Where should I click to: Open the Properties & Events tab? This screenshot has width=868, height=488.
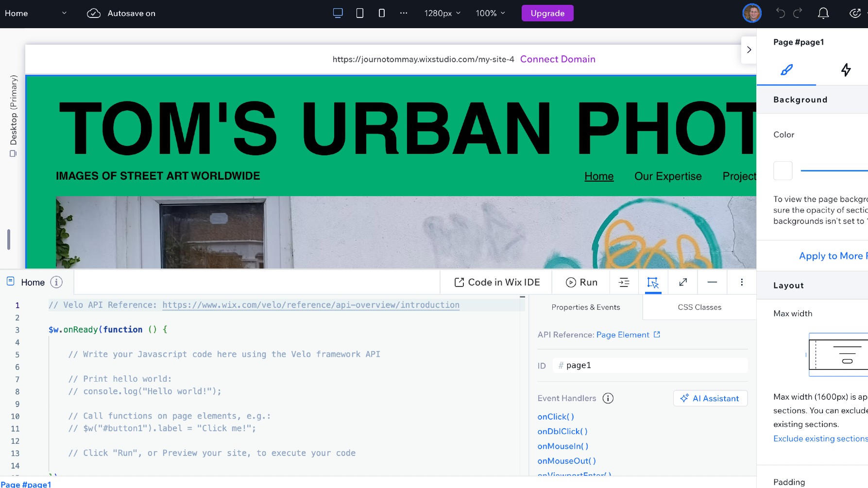point(585,307)
